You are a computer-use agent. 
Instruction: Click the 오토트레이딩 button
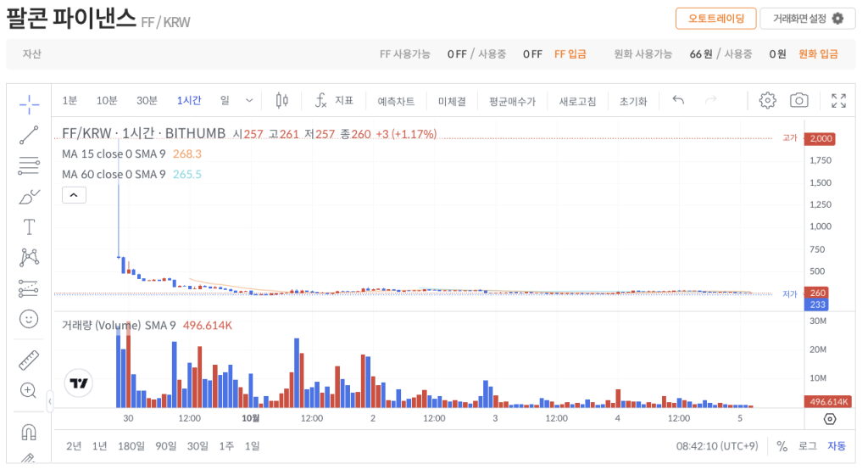pos(715,19)
